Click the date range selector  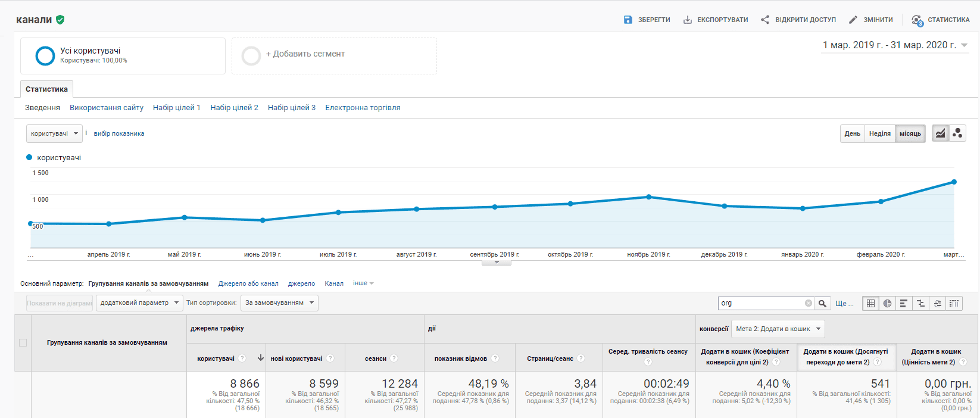(x=895, y=45)
